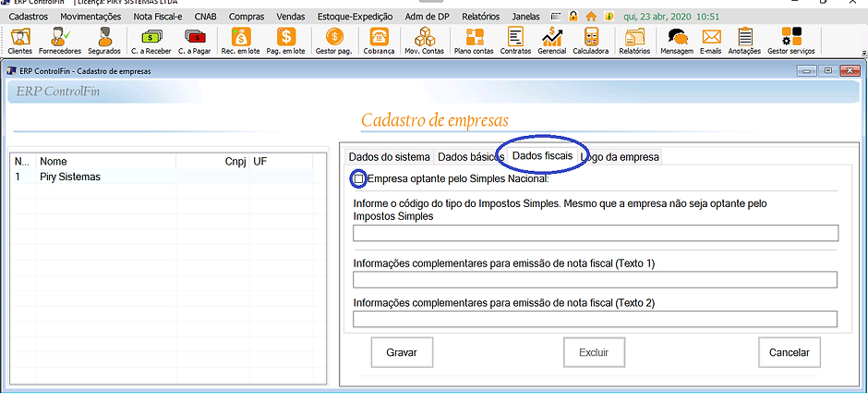The width and height of the screenshot is (868, 416).
Task: Open the Movimentações menu
Action: point(90,17)
